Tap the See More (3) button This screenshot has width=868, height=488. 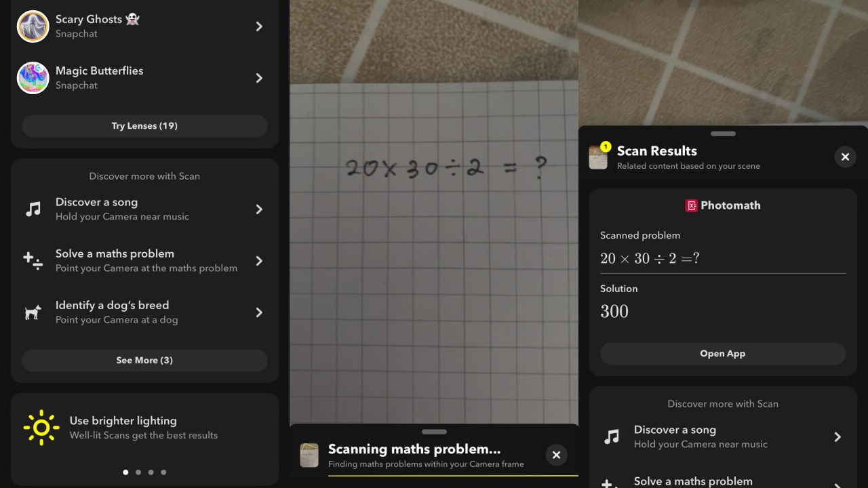point(144,361)
